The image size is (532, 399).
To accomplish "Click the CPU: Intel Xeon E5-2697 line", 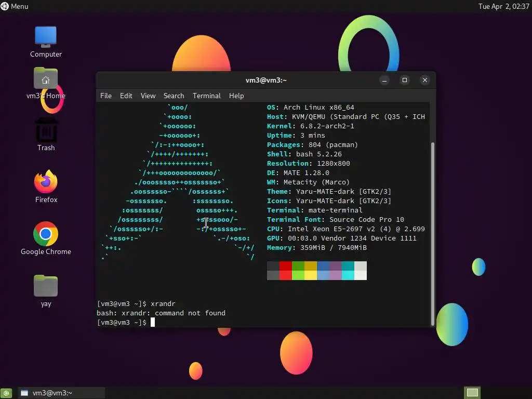I will (x=345, y=229).
